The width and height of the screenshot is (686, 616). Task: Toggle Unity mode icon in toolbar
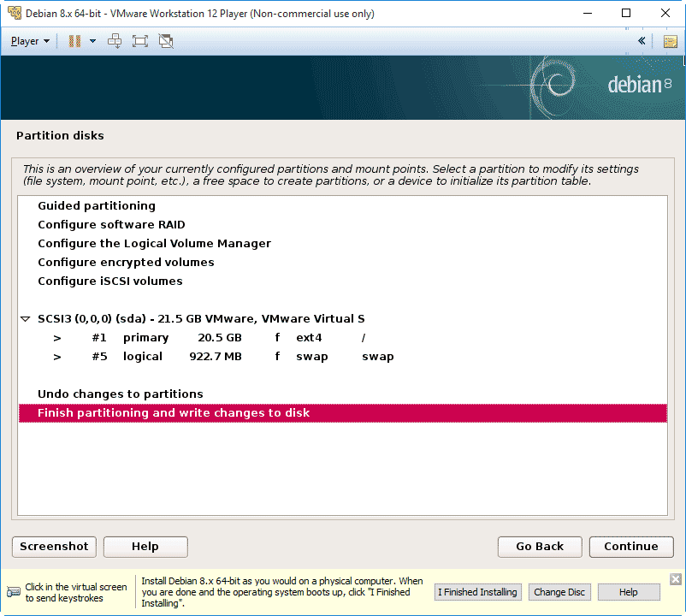(166, 41)
